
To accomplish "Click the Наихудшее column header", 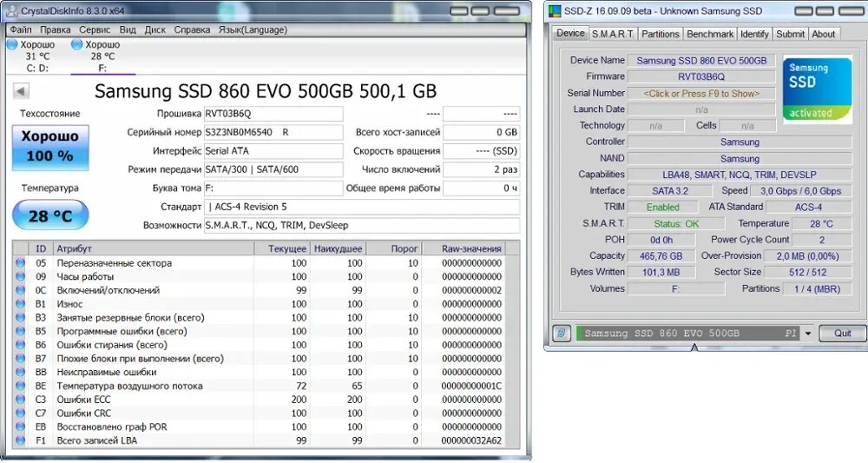I will pos(339,248).
